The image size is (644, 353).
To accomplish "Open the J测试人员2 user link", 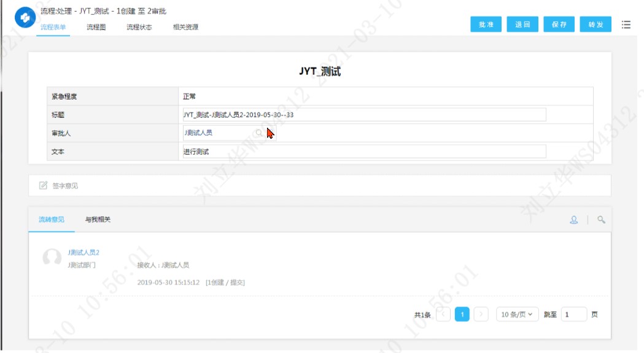I will [83, 252].
